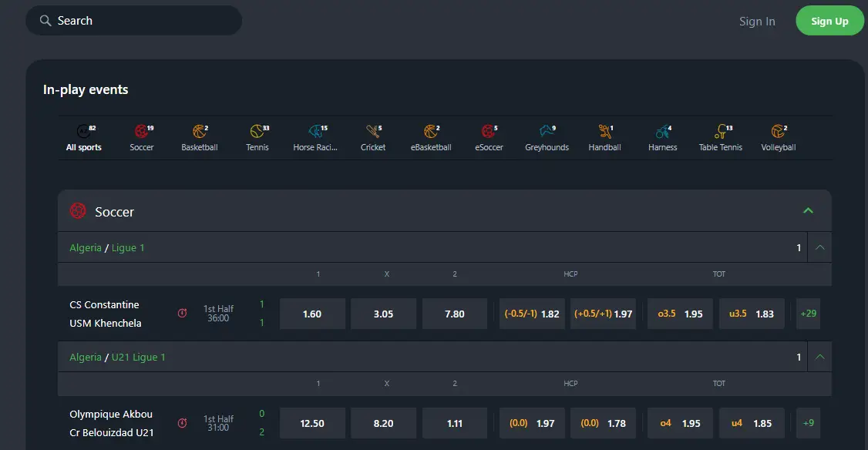Screen dimensions: 868x450
Task: Select the Soccer sport icon in filter bar
Action: [141, 132]
